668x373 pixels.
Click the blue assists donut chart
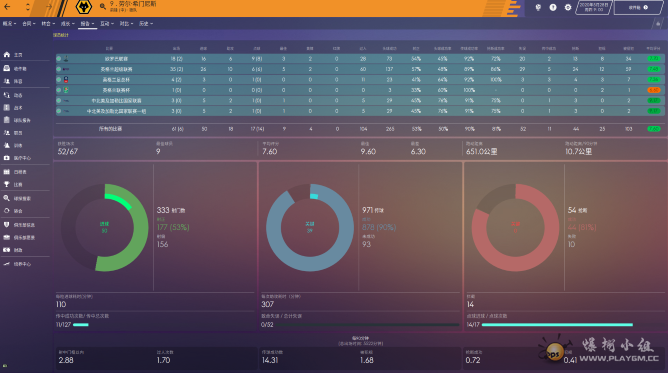[x=310, y=227]
